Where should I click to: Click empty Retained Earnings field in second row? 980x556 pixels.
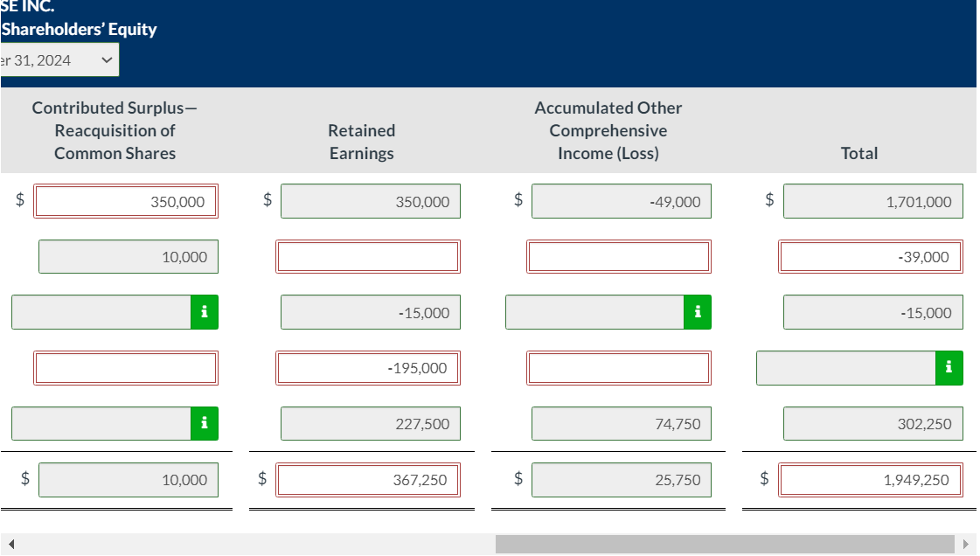tap(368, 257)
